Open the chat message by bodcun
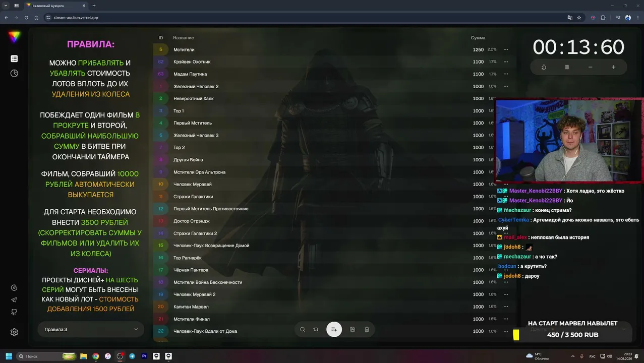 tap(522, 266)
